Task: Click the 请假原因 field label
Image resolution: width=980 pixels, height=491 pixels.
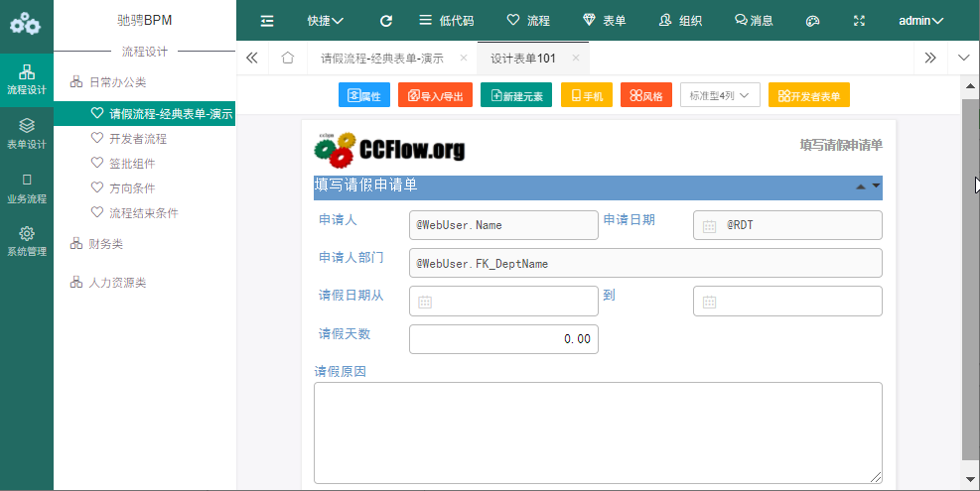Action: pyautogui.click(x=340, y=371)
